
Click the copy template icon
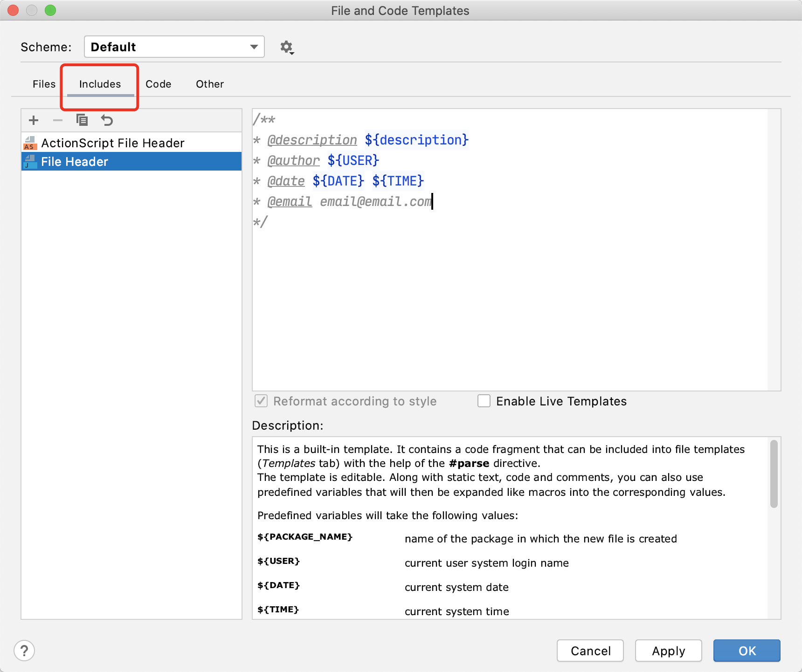click(82, 121)
